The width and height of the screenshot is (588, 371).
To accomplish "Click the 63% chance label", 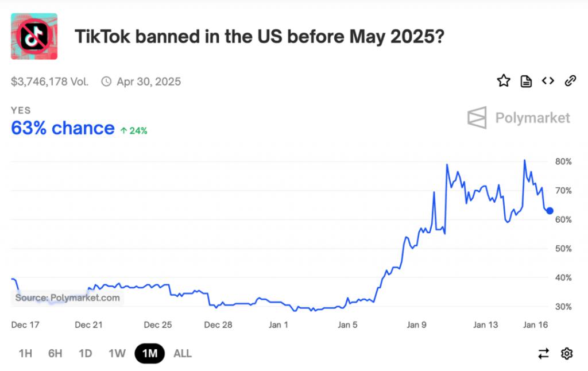I will point(63,128).
